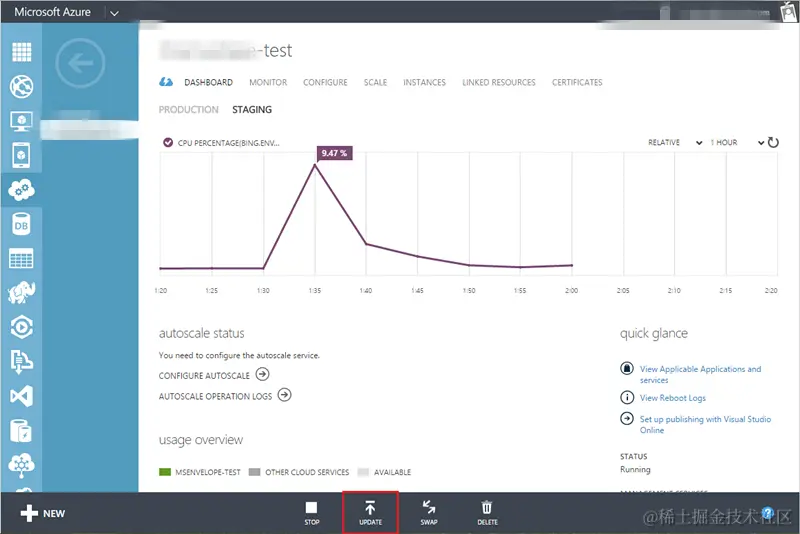Open the Instances tab
Viewport: 800px width, 534px height.
(x=424, y=82)
